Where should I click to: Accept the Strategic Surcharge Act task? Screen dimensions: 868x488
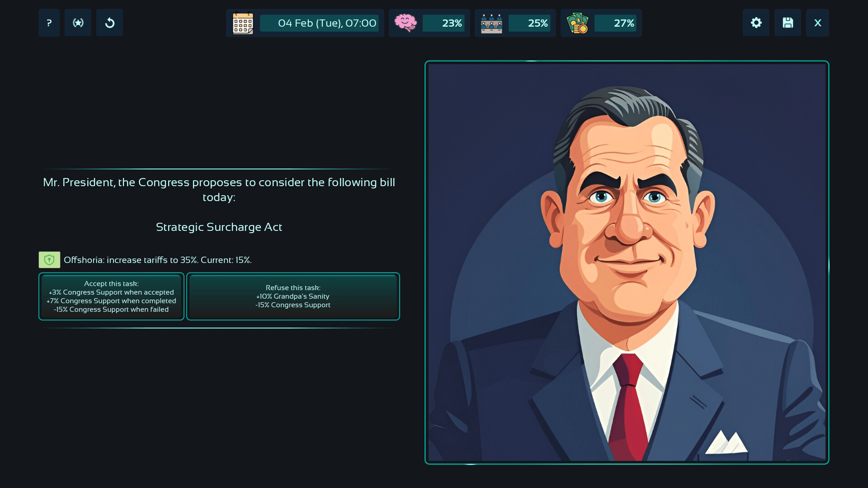click(x=111, y=296)
